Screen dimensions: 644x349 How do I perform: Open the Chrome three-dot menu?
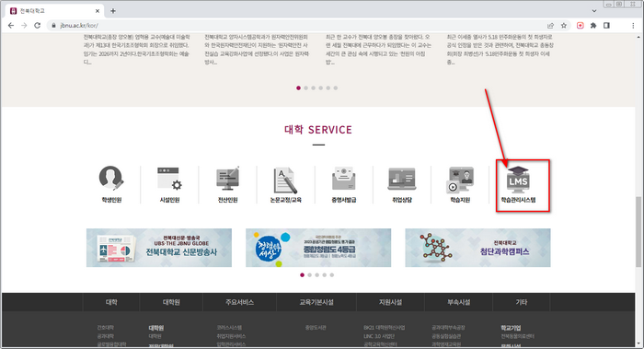[x=633, y=26]
